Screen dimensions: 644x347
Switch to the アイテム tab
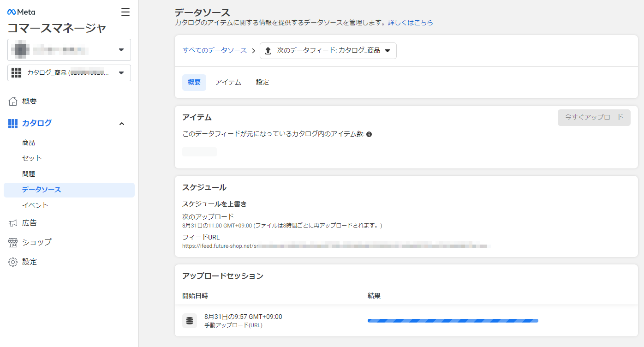click(x=228, y=83)
